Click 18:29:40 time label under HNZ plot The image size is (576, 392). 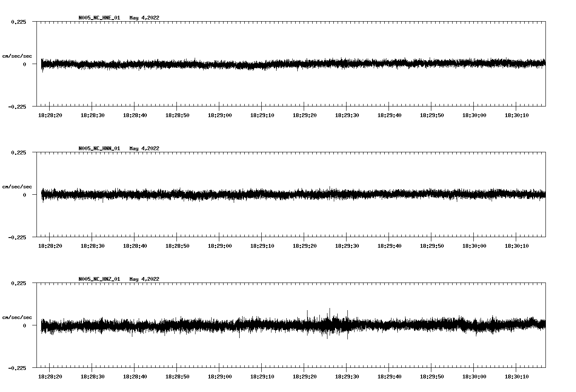389,377
